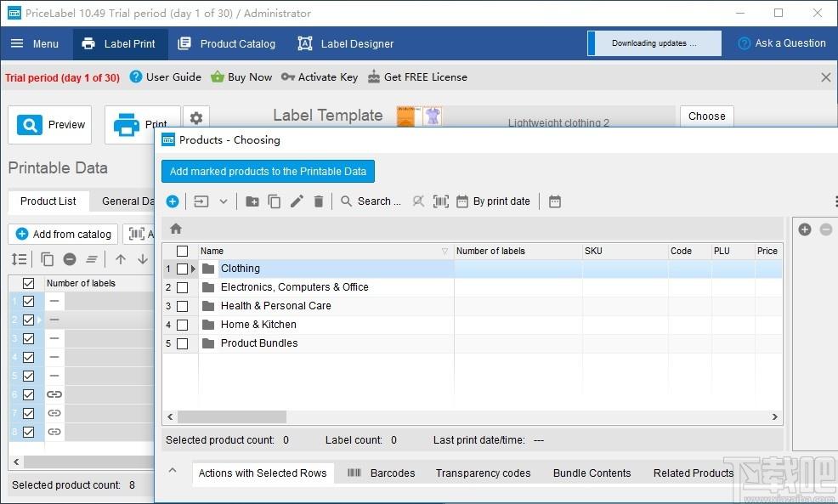Tick the Health & Personal Care checkbox
The width and height of the screenshot is (838, 504).
[x=182, y=306]
